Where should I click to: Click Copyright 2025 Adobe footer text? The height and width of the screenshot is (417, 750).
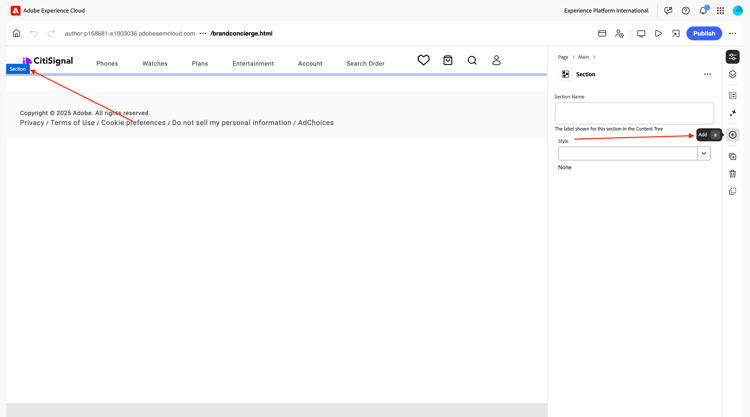pos(85,113)
